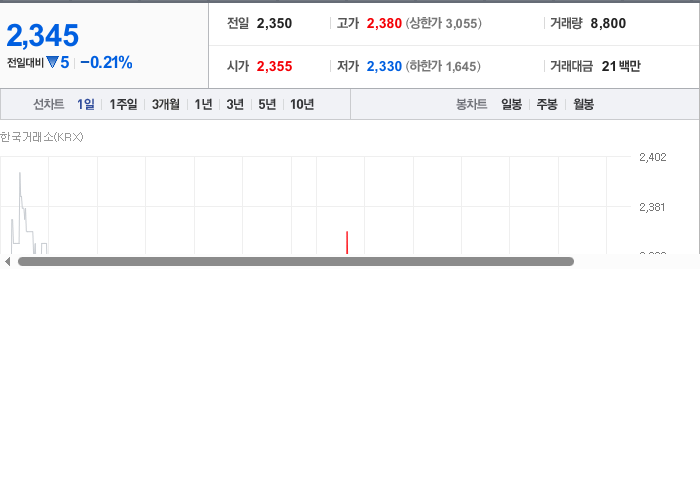Select the 1년 line chart tab
This screenshot has width=700, height=490.
point(203,104)
